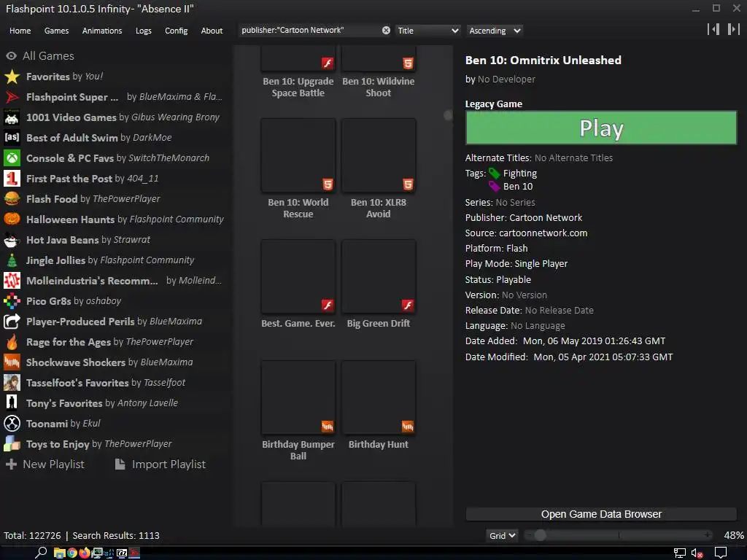Click the Flashpoint Super playlist red arrow icon

coord(12,97)
